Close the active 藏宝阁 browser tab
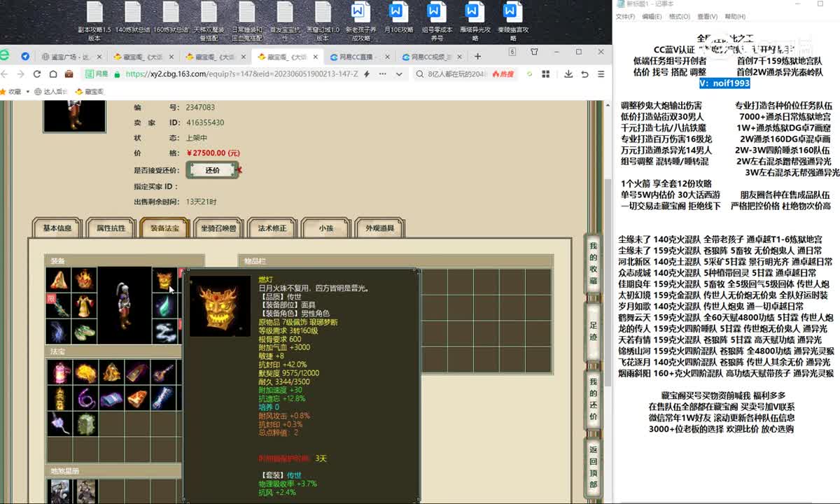The width and height of the screenshot is (840, 504). tap(315, 57)
